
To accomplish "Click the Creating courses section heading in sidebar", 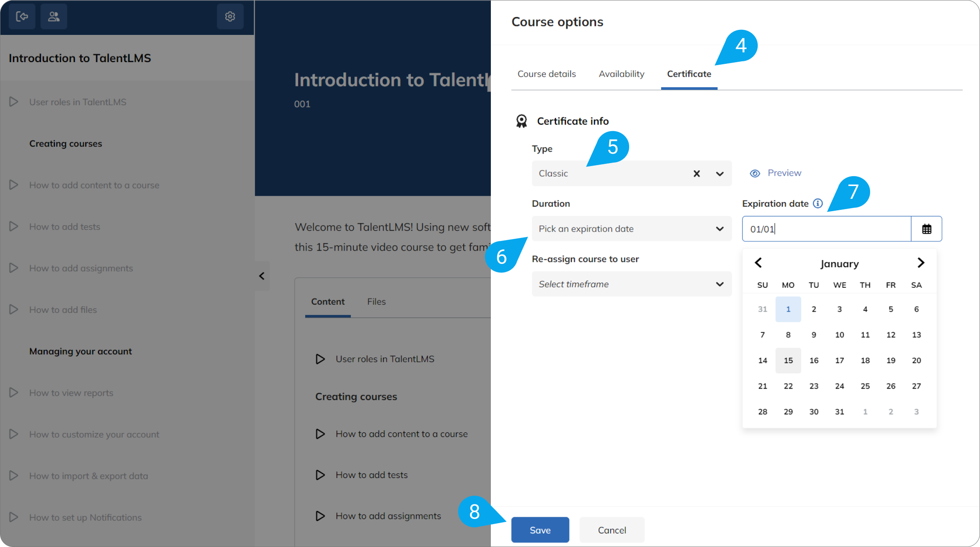I will pyautogui.click(x=66, y=143).
